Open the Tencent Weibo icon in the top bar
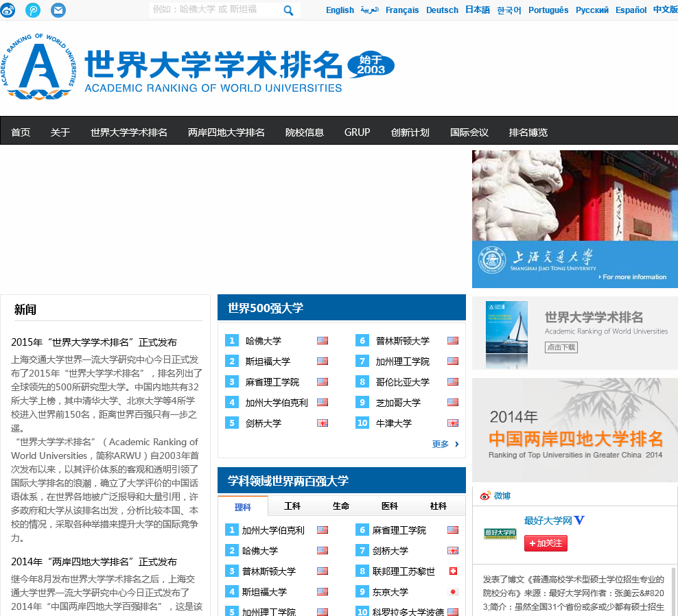678x616 pixels. (x=33, y=10)
